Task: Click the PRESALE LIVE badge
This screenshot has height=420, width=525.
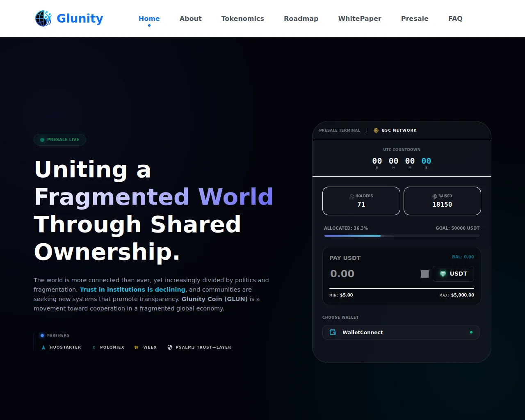Action: point(60,139)
